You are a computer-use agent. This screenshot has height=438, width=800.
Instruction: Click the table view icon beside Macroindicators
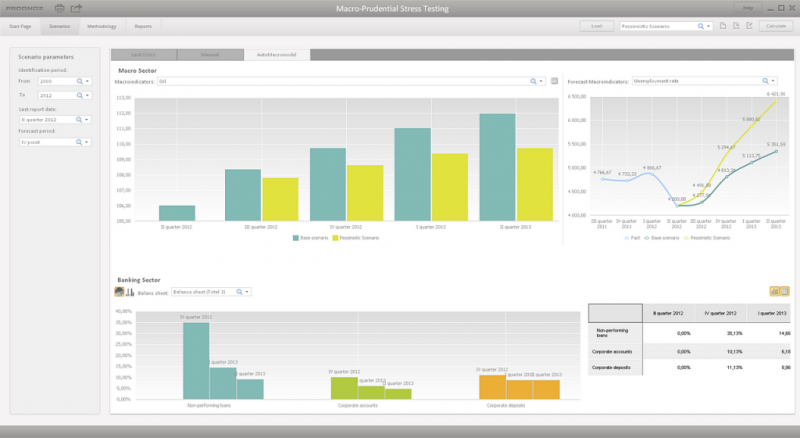(x=554, y=80)
